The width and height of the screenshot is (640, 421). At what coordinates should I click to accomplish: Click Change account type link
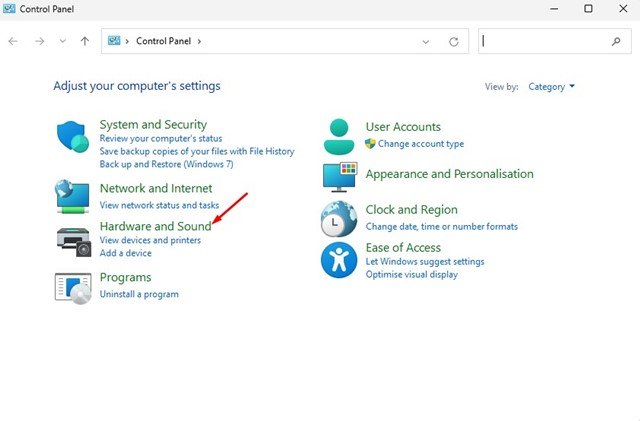[421, 144]
